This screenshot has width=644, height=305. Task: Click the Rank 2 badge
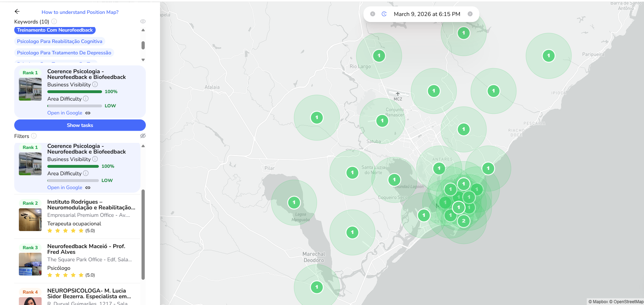click(30, 203)
